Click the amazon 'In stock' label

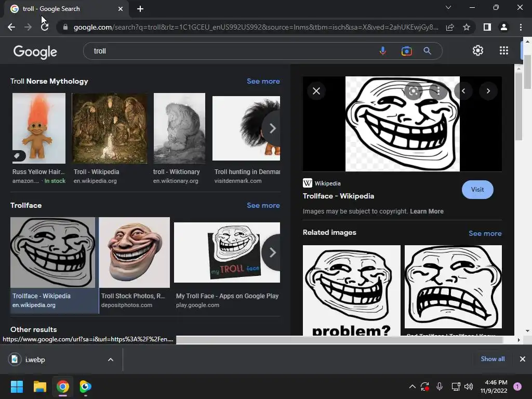tap(55, 181)
